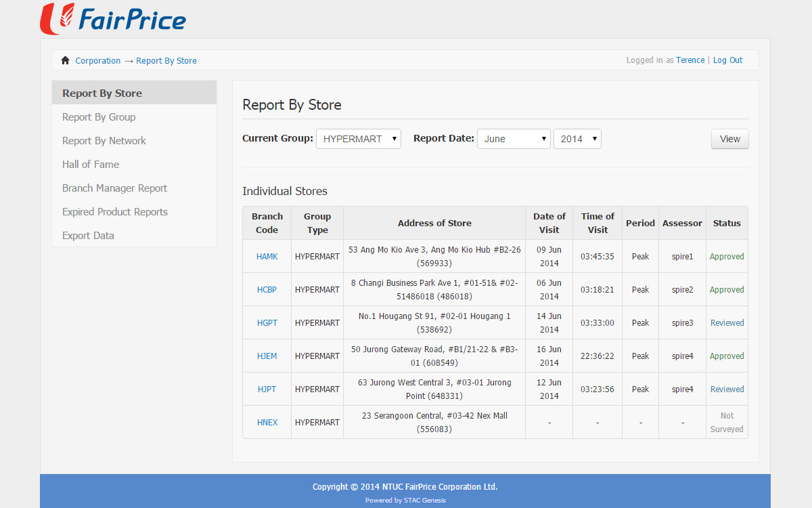This screenshot has height=508, width=812.
Task: Open Export Data page
Action: 134,235
